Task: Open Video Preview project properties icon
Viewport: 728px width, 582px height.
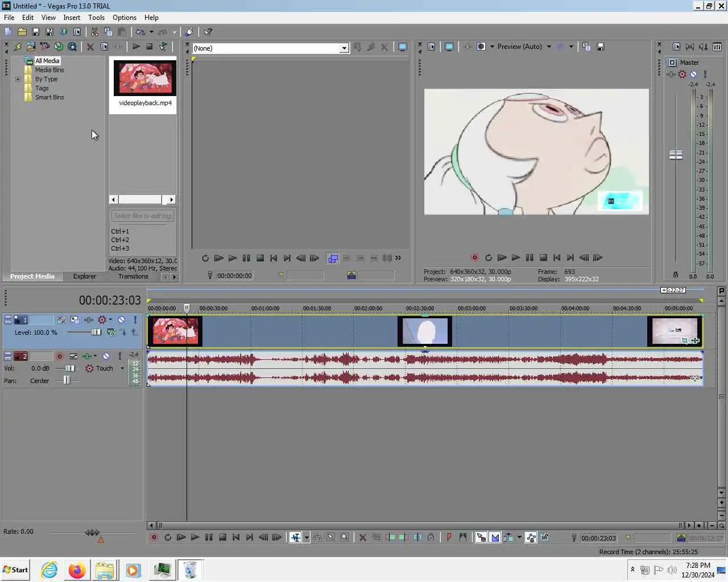Action: (431, 47)
